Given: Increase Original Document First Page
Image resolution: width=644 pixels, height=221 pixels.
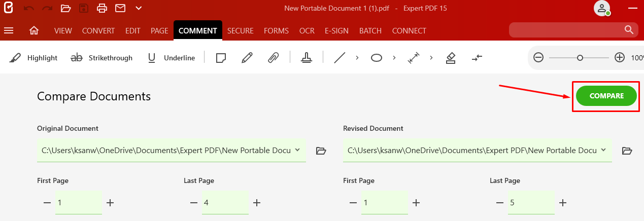Looking at the screenshot, I should click(x=110, y=203).
